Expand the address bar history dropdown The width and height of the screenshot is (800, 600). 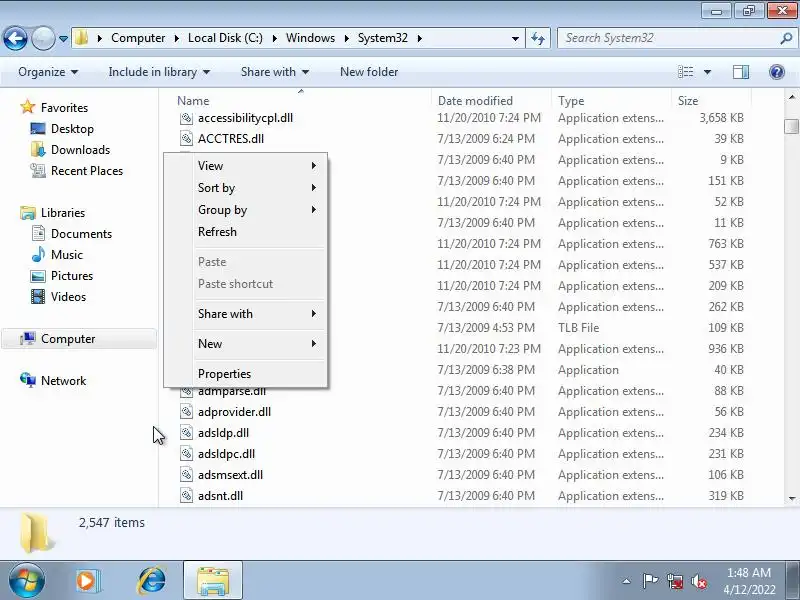[x=515, y=38]
